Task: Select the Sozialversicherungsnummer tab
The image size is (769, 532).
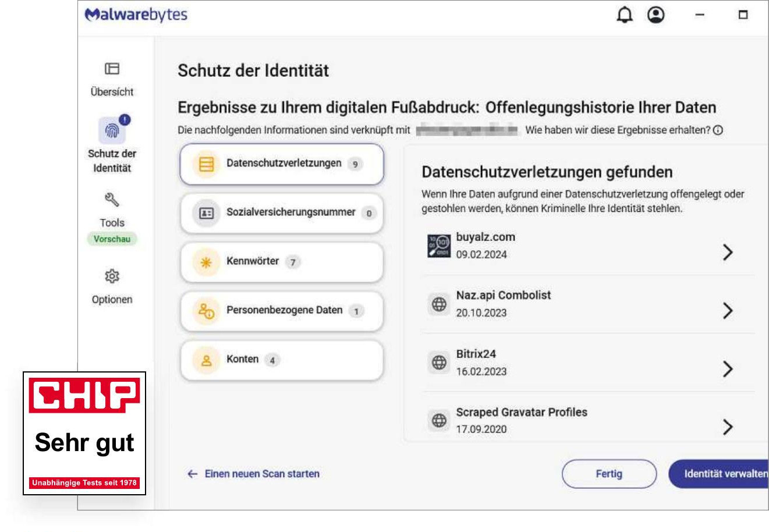Action: (x=282, y=213)
